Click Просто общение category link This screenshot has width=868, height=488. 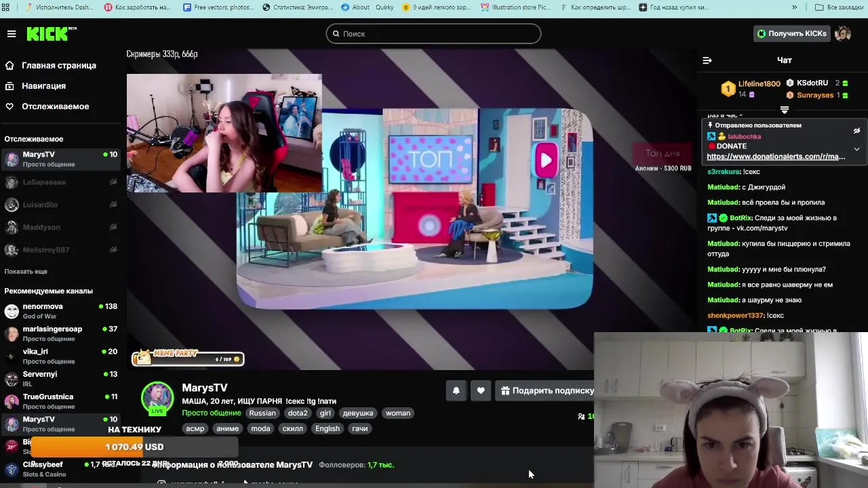211,413
